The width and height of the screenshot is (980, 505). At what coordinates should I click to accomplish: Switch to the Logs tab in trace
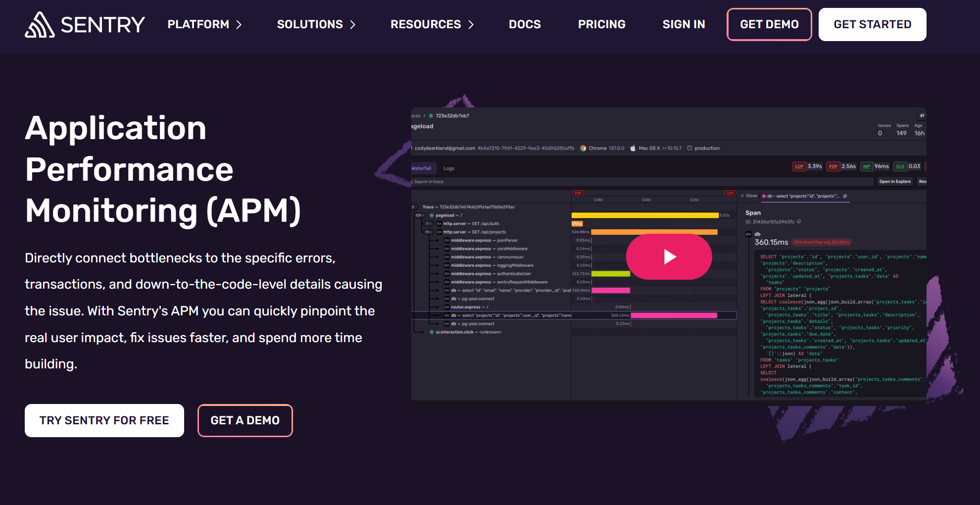point(449,168)
